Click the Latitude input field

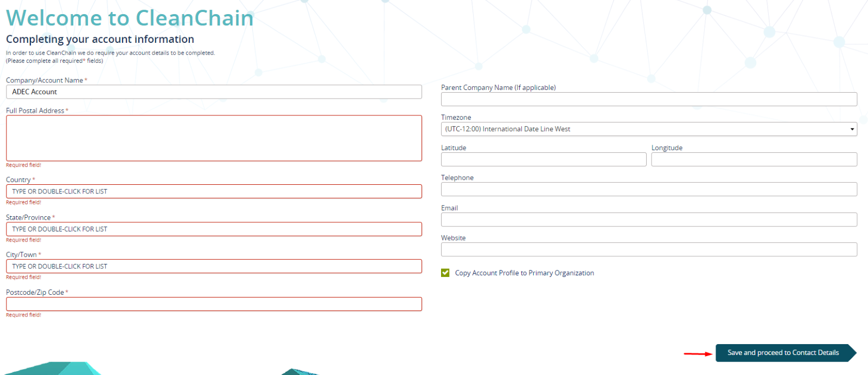(x=544, y=159)
